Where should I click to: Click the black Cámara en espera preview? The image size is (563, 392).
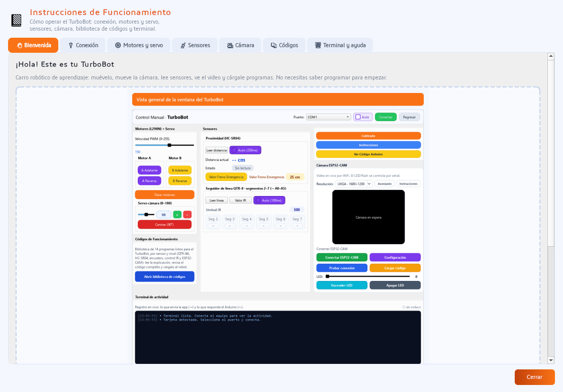368,217
